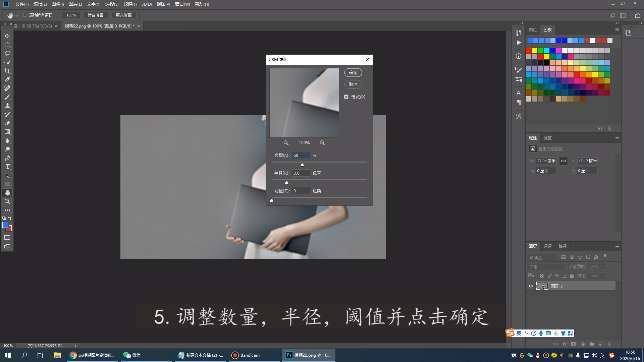The height and width of the screenshot is (362, 644).
Task: Click the 100% zoom button
Action: coord(71,15)
